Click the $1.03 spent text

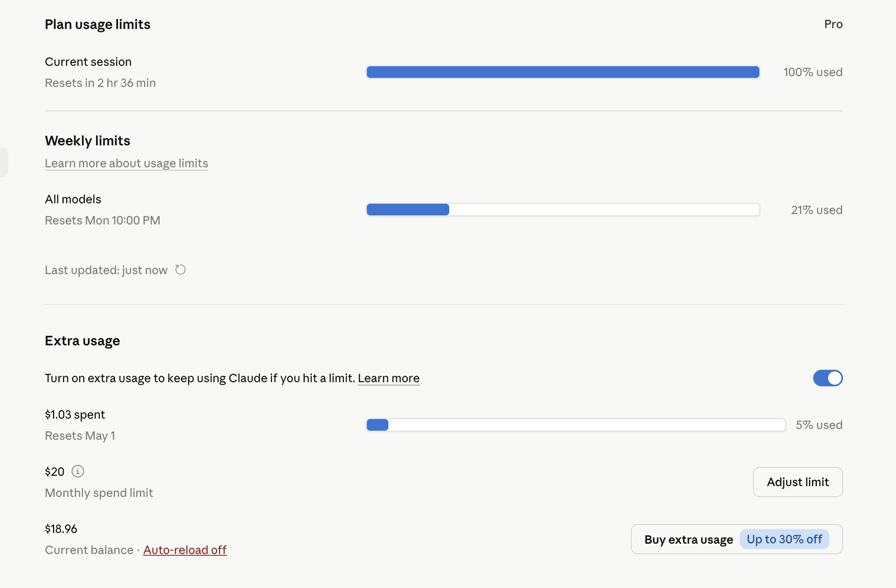(x=75, y=414)
